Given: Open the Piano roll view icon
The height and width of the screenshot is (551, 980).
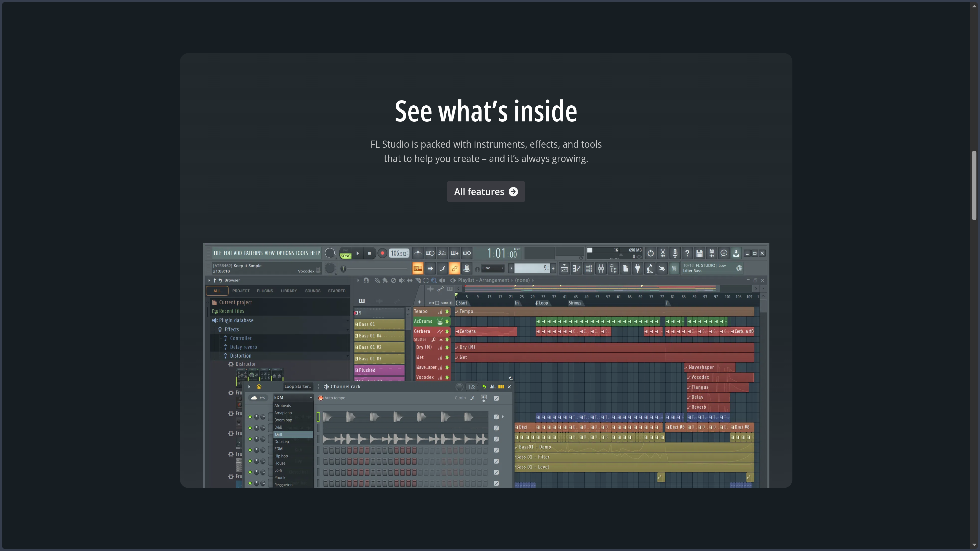Looking at the screenshot, I should coord(576,268).
